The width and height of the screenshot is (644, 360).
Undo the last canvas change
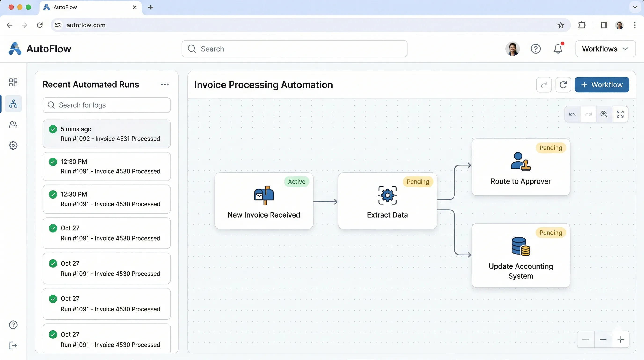click(x=572, y=114)
